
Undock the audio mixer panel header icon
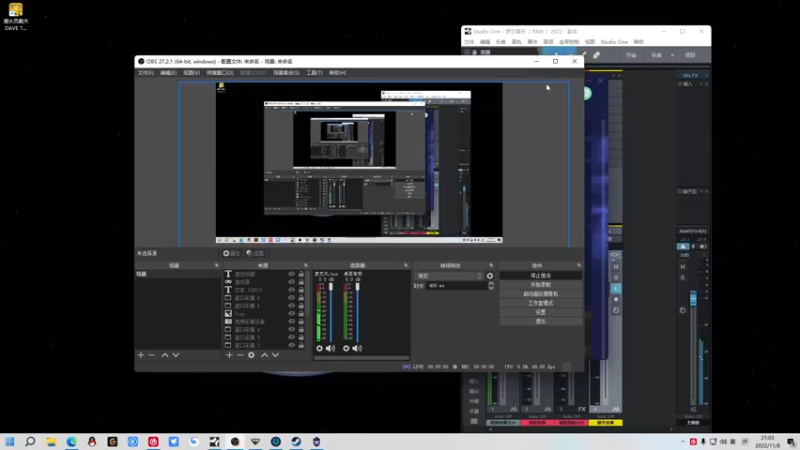tap(406, 265)
